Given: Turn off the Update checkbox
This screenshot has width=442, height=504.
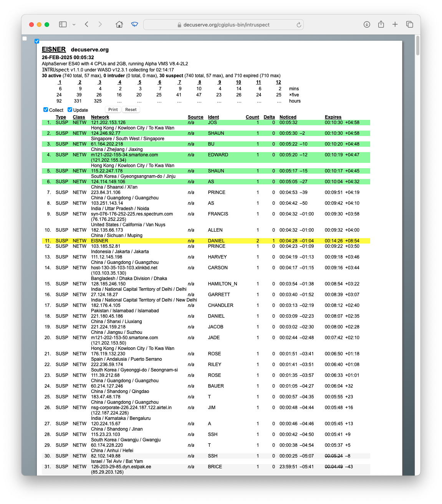Looking at the screenshot, I should tap(70, 110).
